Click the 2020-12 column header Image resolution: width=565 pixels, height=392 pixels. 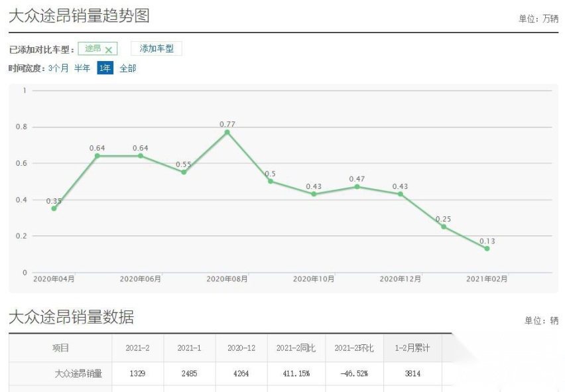(x=241, y=348)
